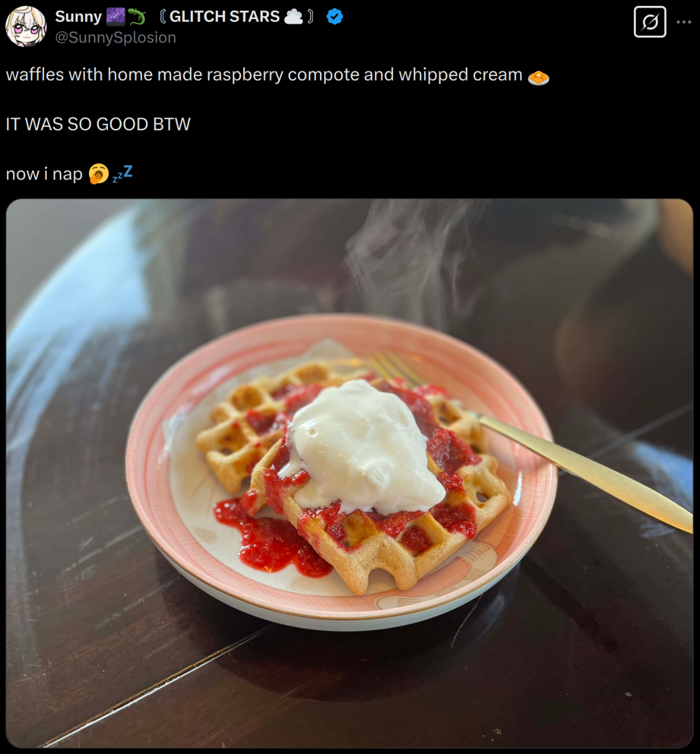The image size is (700, 754).
Task: Click the blue zzz sleep emoji
Action: pyautogui.click(x=123, y=174)
